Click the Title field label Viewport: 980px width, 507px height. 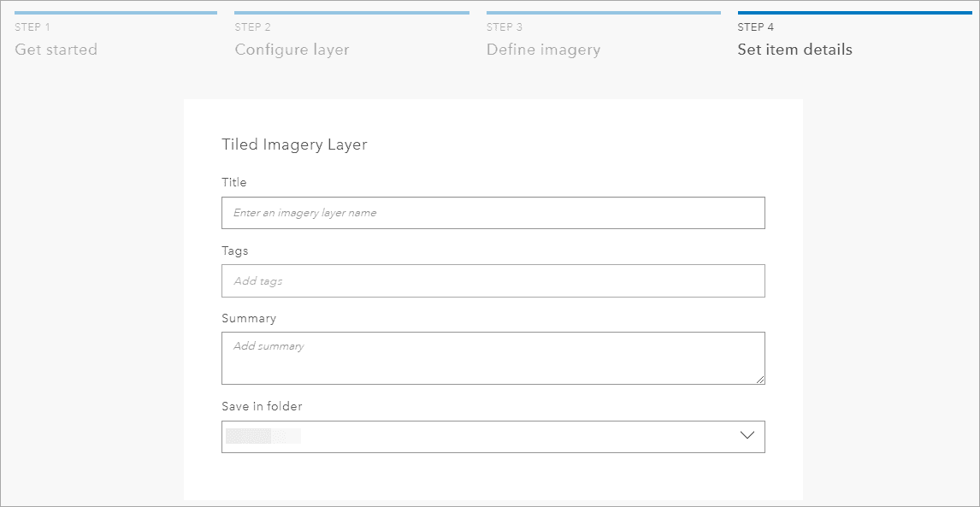[x=234, y=182]
